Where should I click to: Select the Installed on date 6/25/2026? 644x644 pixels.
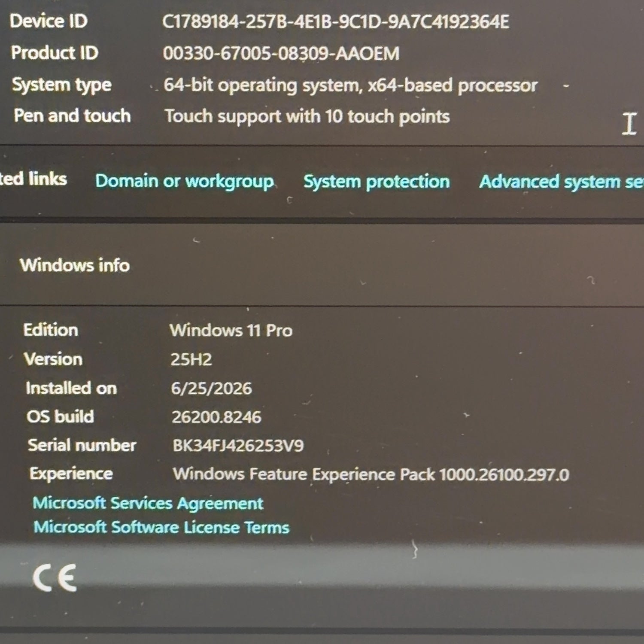(x=211, y=388)
